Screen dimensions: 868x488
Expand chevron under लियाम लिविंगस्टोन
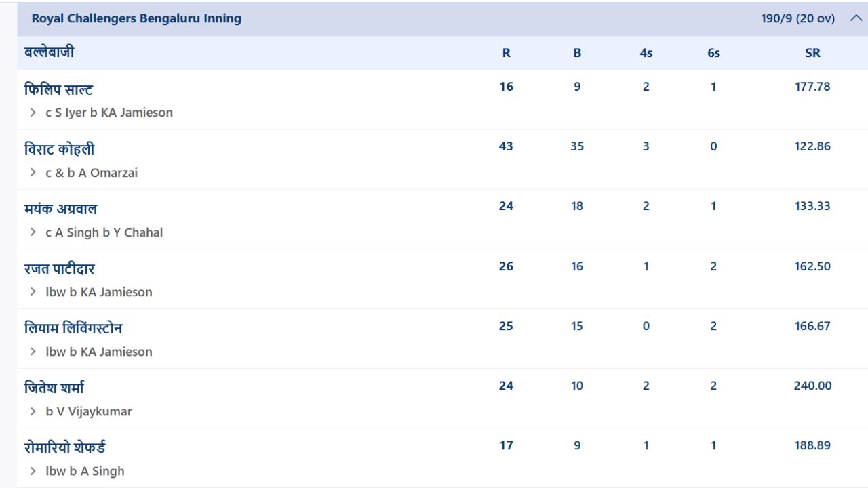[33, 352]
